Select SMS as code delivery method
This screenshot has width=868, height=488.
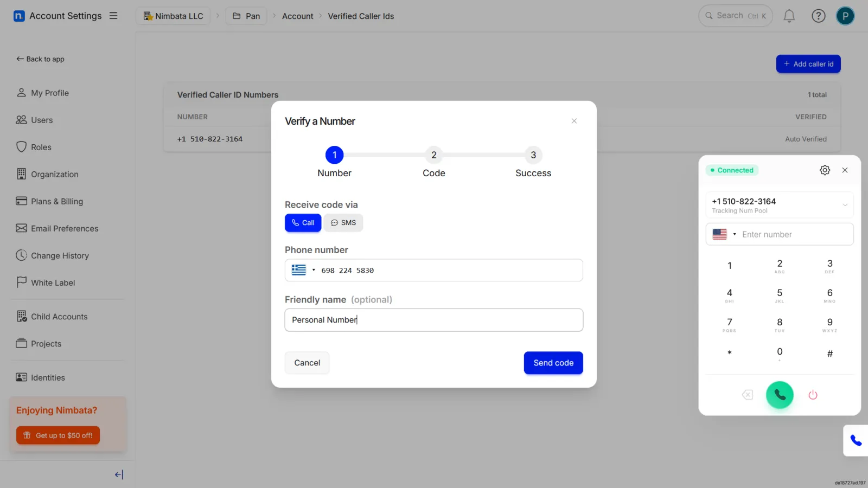343,223
